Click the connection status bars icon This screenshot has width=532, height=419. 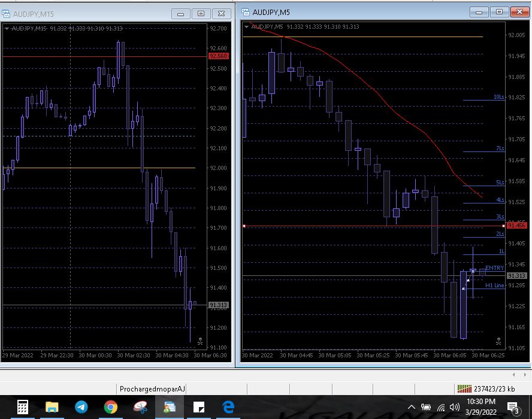[x=464, y=389]
